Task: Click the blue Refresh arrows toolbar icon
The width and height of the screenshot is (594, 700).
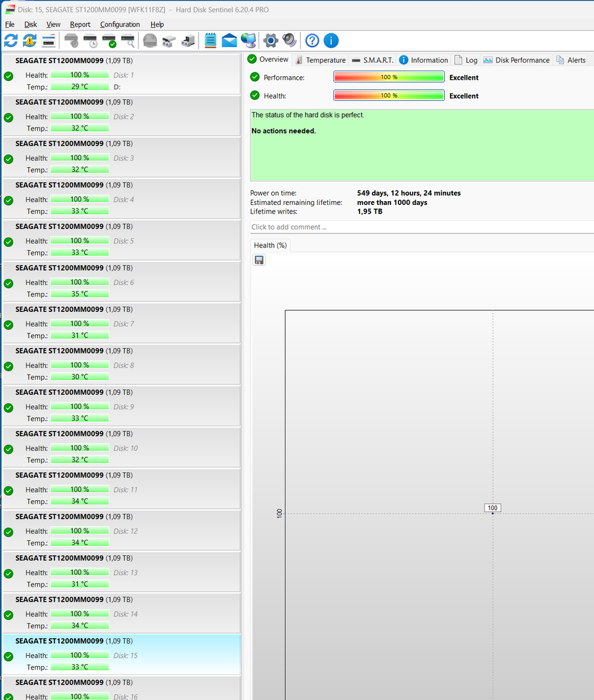Action: pyautogui.click(x=11, y=41)
